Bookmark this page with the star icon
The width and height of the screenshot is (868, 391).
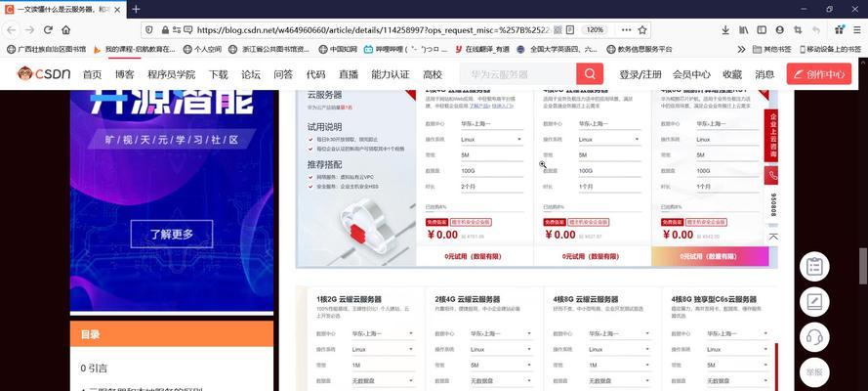[x=642, y=30]
